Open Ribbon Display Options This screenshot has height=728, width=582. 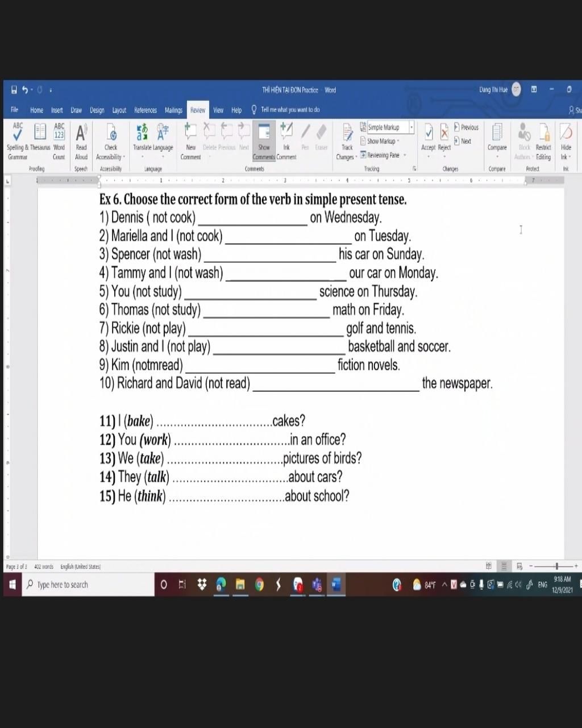[534, 89]
